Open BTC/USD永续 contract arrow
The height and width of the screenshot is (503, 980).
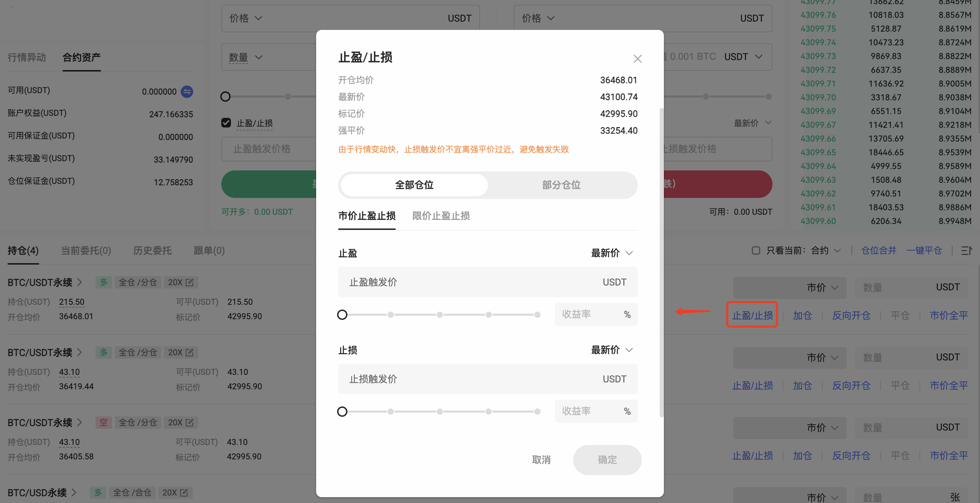[74, 492]
